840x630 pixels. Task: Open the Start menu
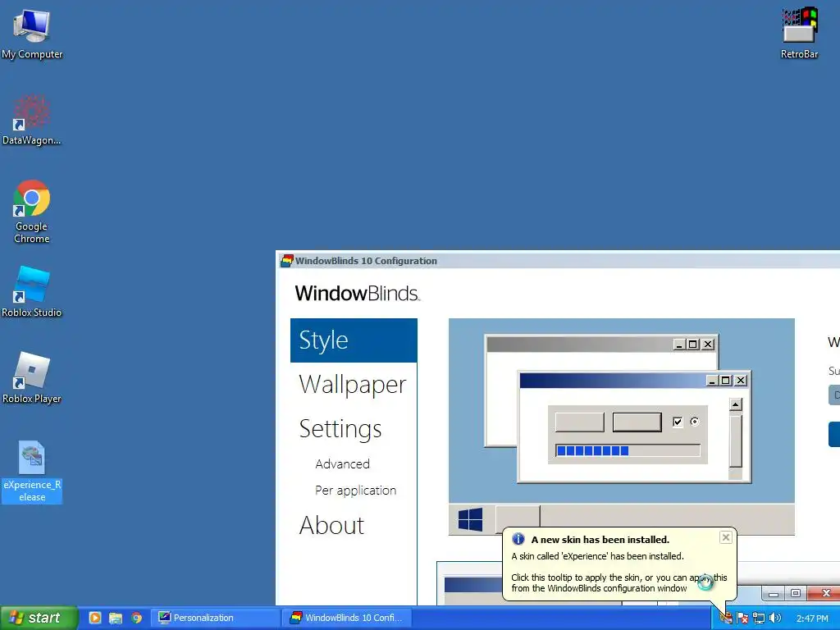coord(38,618)
